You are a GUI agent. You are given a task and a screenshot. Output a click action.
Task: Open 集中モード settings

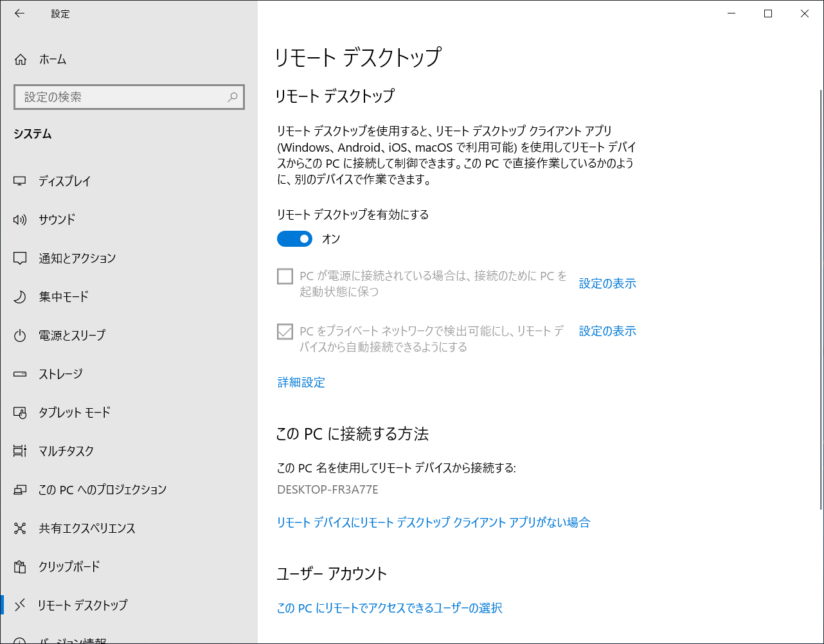[x=20, y=296]
